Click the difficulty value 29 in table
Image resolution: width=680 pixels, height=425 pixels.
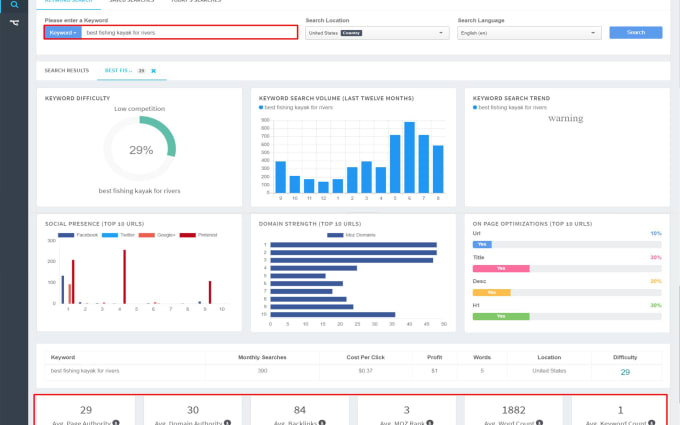624,371
